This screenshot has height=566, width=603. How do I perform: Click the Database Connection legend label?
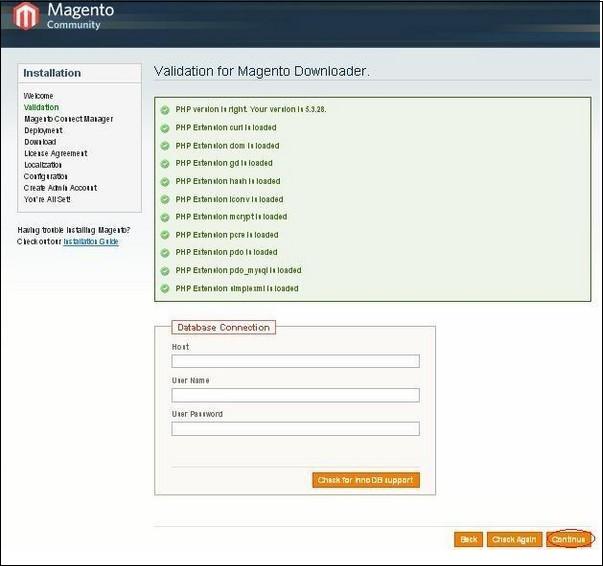pyautogui.click(x=223, y=328)
